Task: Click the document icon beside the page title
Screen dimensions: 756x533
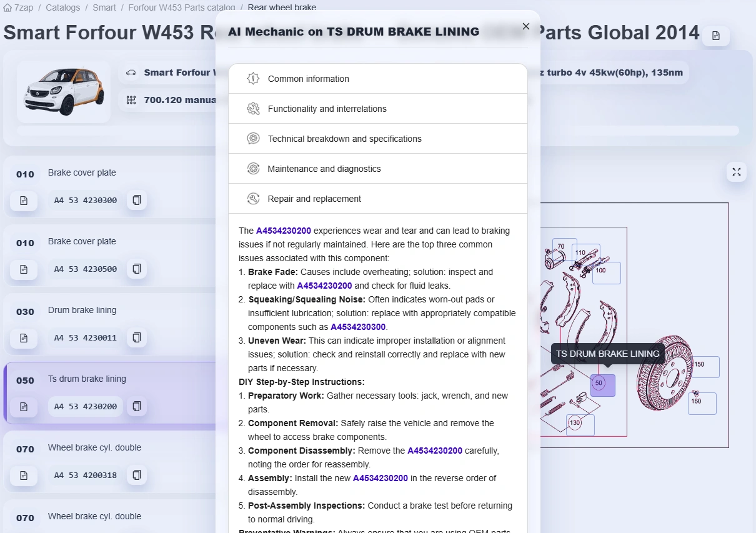Action: (x=716, y=36)
